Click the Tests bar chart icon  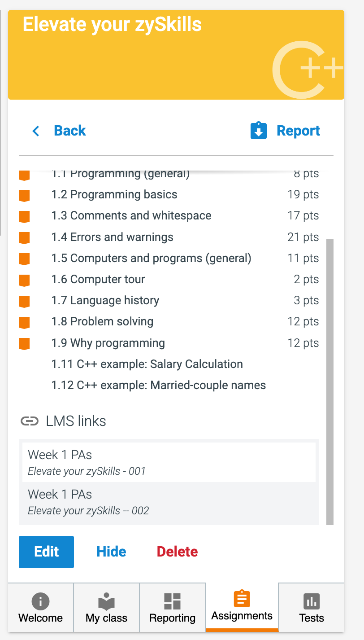tap(312, 601)
